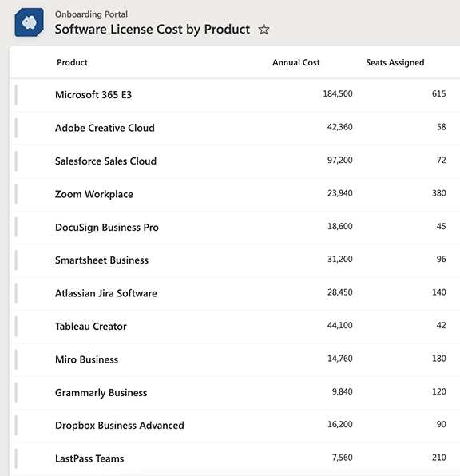Click the 120 seats assigned cell
The image size is (460, 476).
coord(438,391)
